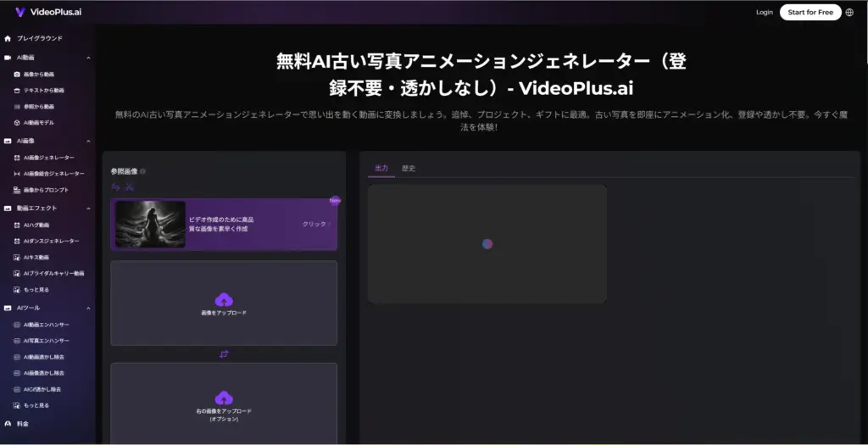The width and height of the screenshot is (868, 445).
Task: Click the AI写真エンハンサー label
Action: tap(47, 341)
